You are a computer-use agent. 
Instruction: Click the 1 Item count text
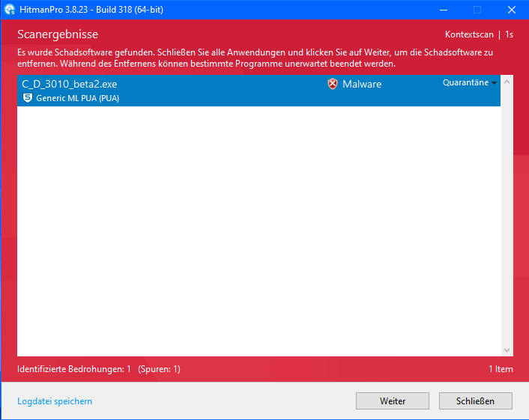click(x=501, y=369)
